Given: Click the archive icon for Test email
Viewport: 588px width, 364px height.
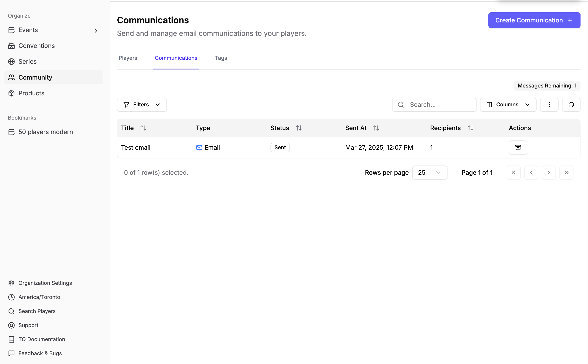Looking at the screenshot, I should 518,147.
